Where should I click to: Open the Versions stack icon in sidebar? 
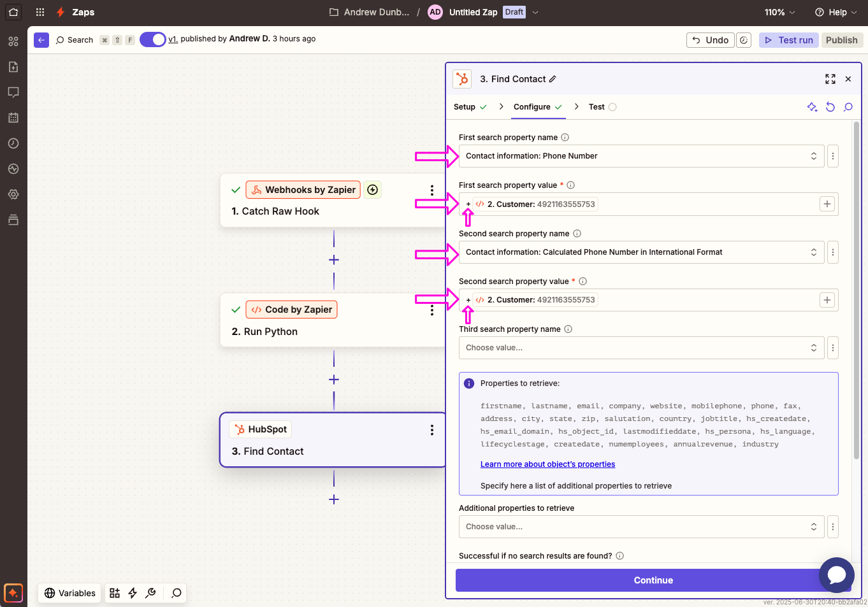click(13, 220)
